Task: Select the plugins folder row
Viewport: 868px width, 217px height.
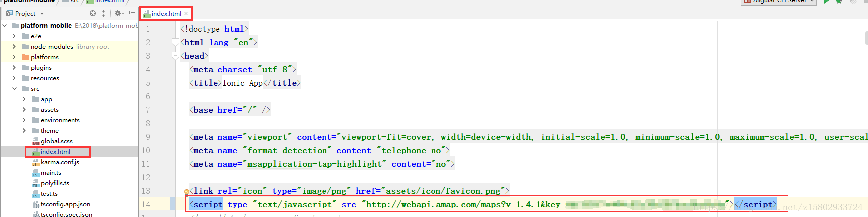Action: (x=69, y=67)
